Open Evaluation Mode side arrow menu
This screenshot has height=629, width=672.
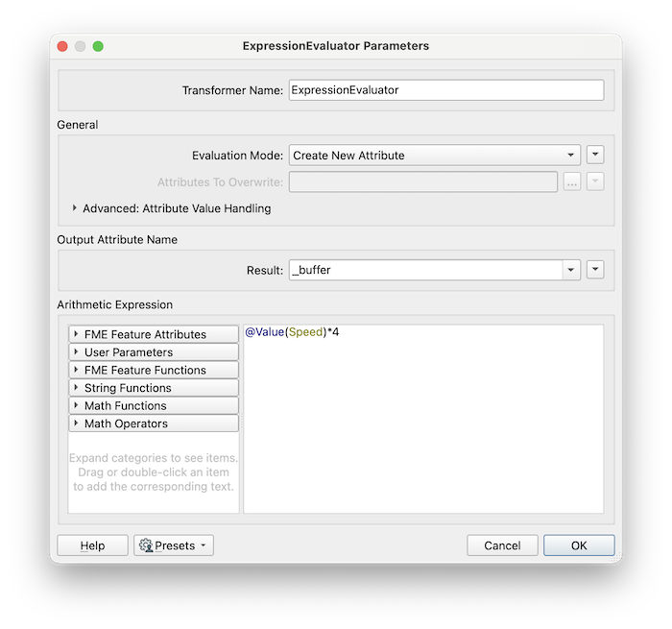coord(595,155)
